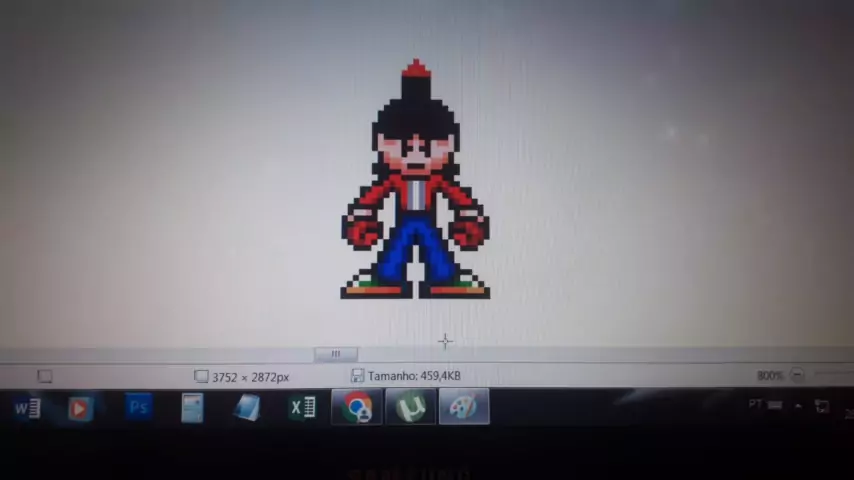Screen dimensions: 854x480
Task: Open Photoshop from the taskbar
Action: [138, 407]
